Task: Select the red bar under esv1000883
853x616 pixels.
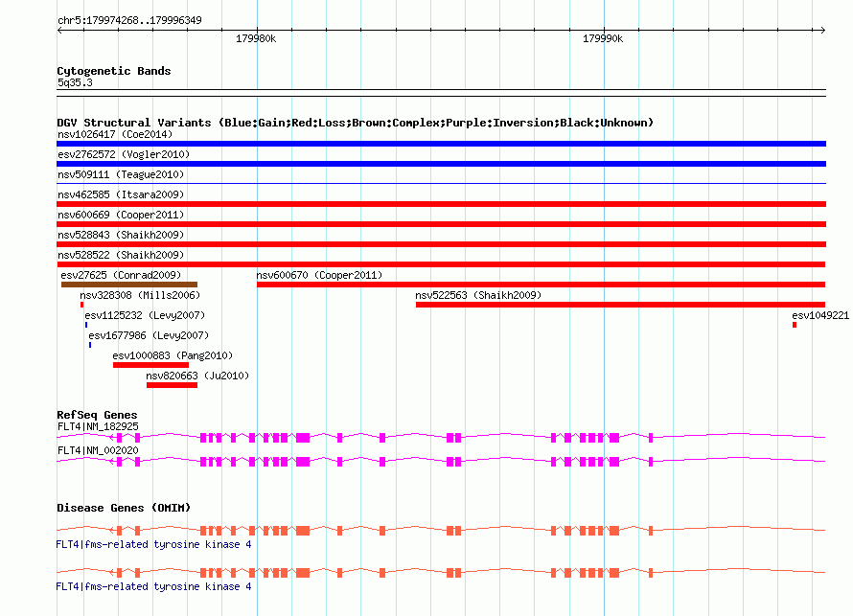Action: click(150, 365)
